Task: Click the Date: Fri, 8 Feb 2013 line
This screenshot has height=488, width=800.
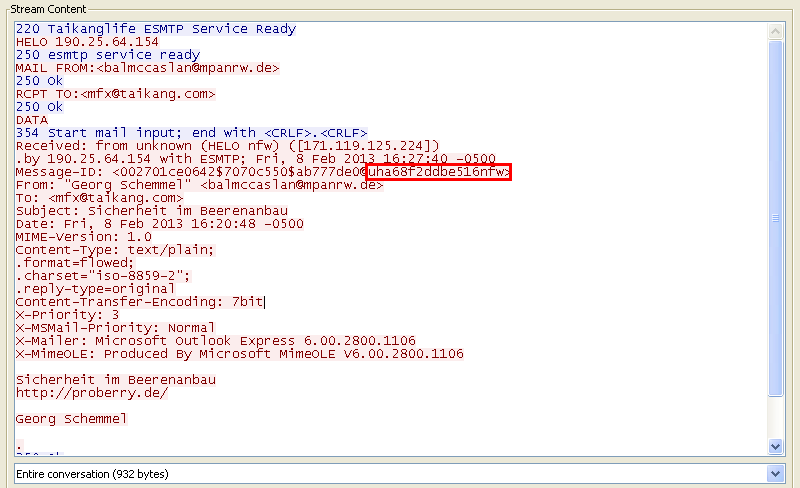Action: point(159,224)
